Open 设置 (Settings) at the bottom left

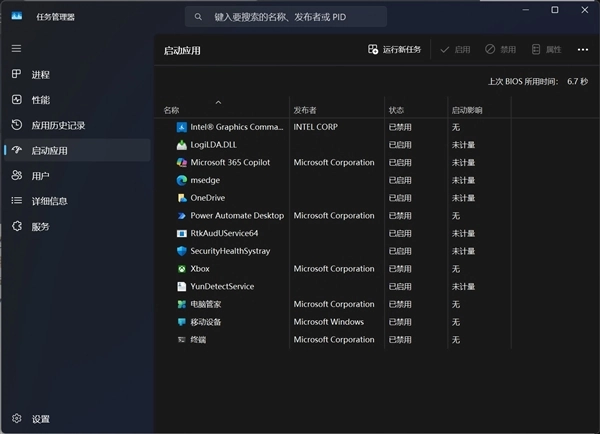(x=40, y=419)
